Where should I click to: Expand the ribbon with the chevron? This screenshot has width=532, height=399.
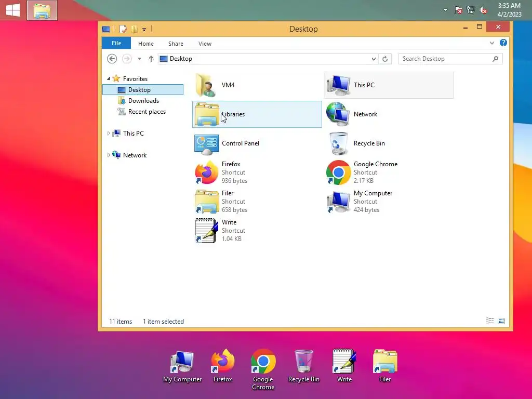point(492,43)
